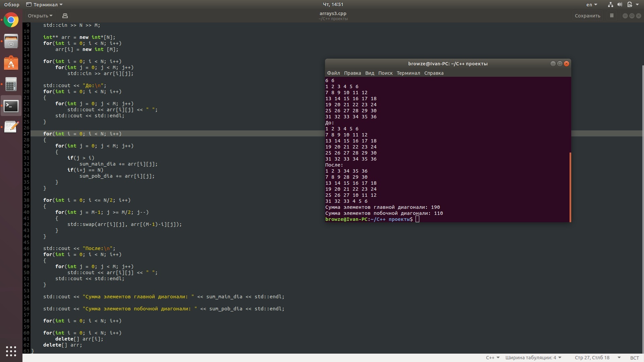Change tab width via Ширина табуляции dropdown
The height and width of the screenshot is (362, 644).
pos(533,358)
